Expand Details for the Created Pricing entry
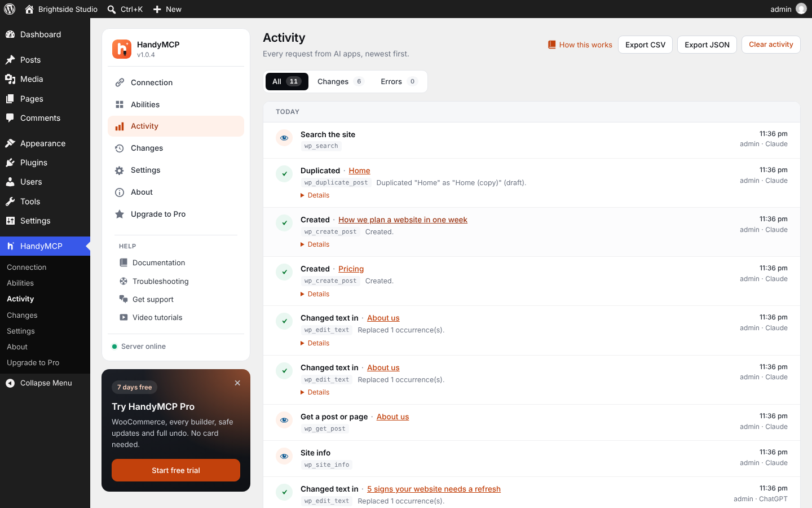 pos(315,294)
